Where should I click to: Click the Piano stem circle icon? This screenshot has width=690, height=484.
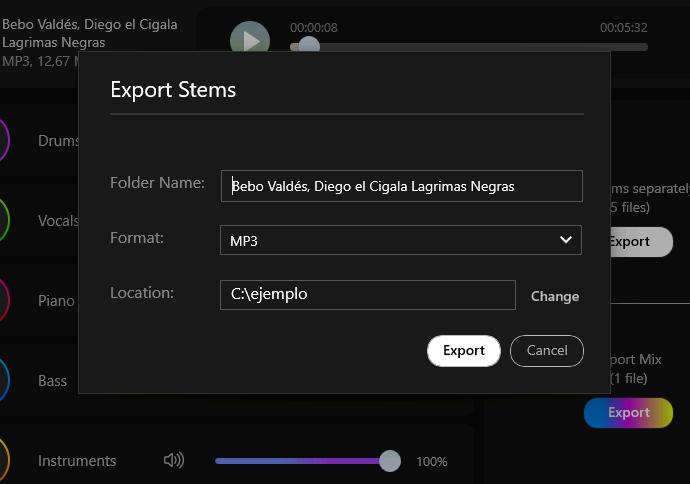(4, 300)
